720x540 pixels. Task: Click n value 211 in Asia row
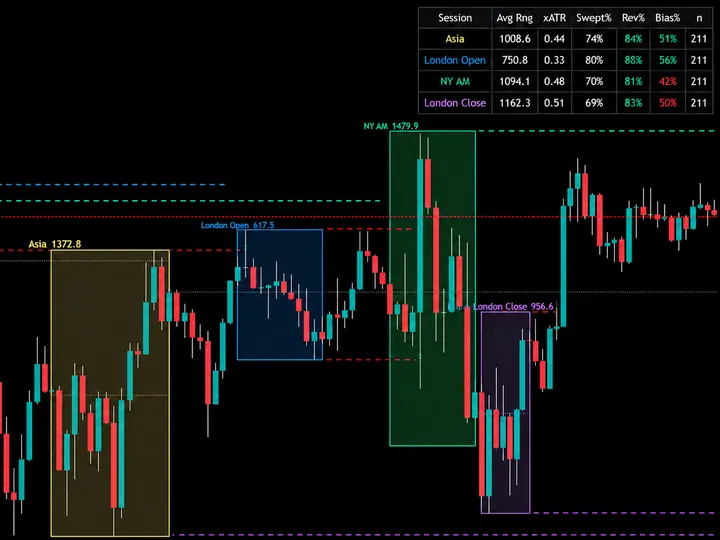(x=699, y=39)
